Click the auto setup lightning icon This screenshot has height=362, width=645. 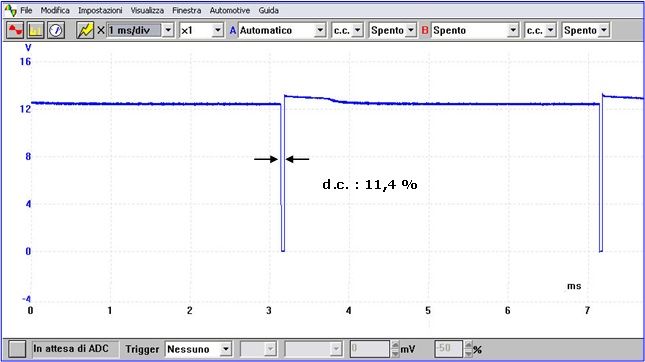(x=85, y=30)
